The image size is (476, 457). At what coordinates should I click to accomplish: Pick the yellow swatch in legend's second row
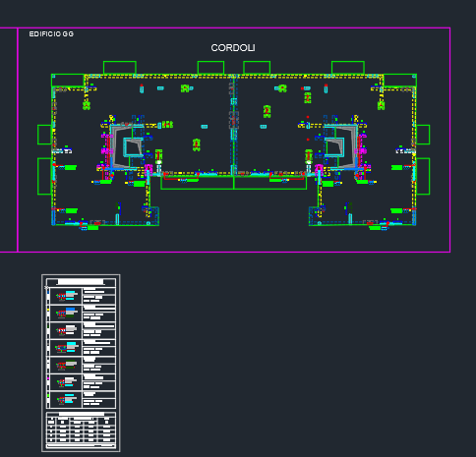click(48, 309)
